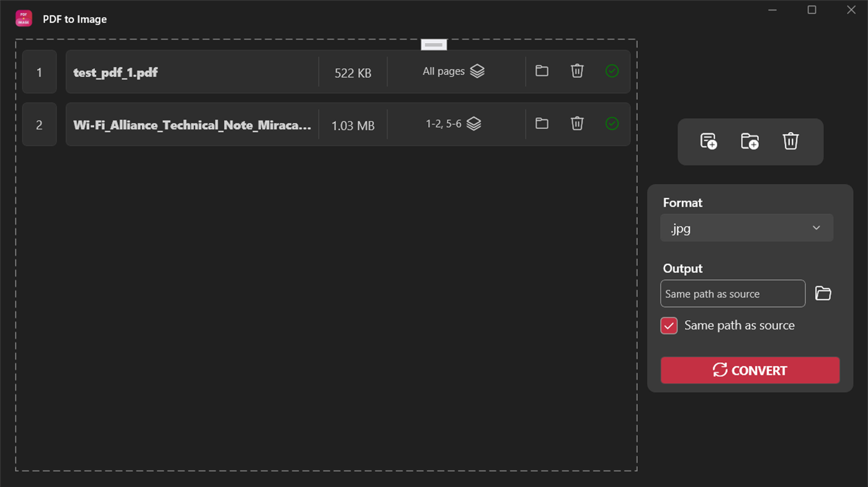Viewport: 868px width, 487px height.
Task: Clear all files using the trash toolbar icon
Action: pyautogui.click(x=790, y=141)
